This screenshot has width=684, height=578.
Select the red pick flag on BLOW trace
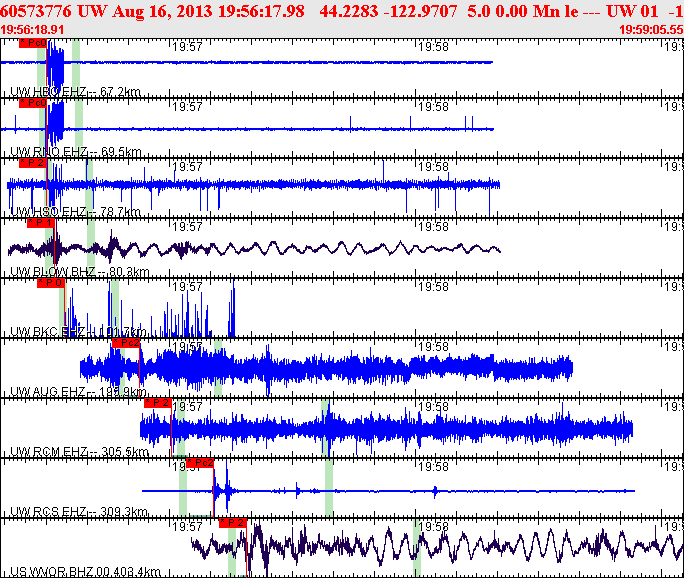coord(40,222)
